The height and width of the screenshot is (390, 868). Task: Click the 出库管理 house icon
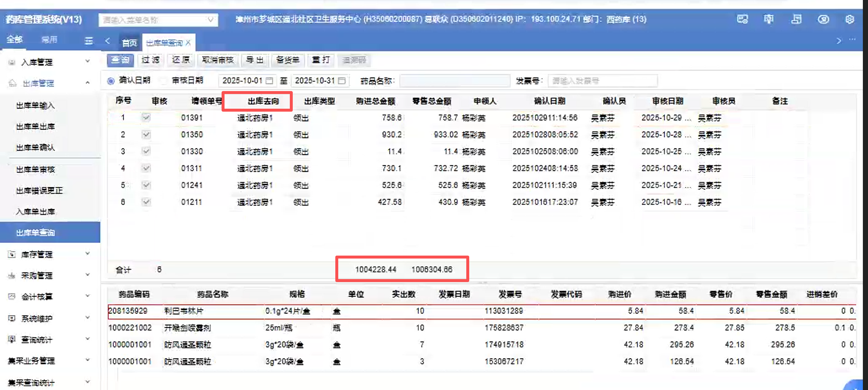tap(12, 83)
